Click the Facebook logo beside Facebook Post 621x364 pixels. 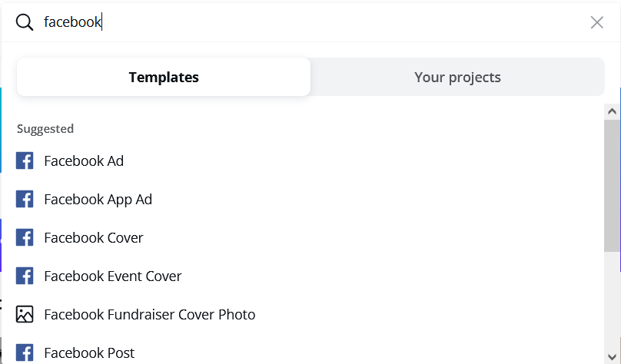[x=25, y=352]
